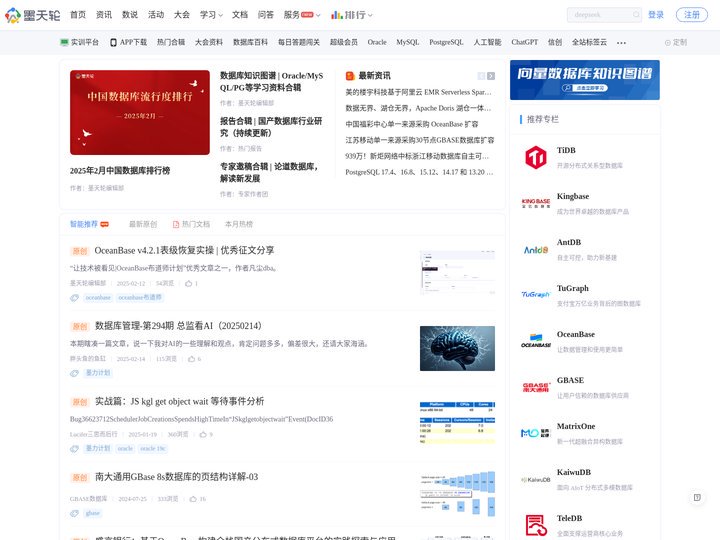Like the OceanBase v4.2.1 article

[189, 283]
